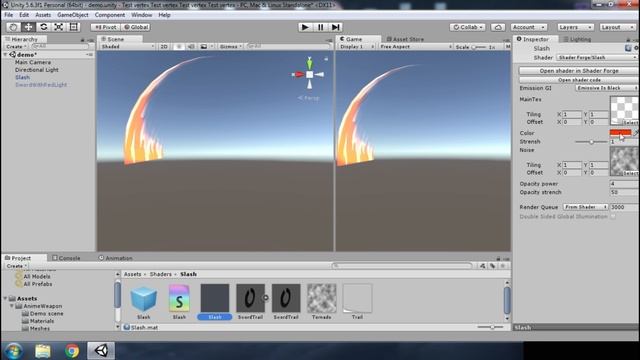Switch to the Lighting tab
Image resolution: width=640 pixels, height=360 pixels.
coord(577,39)
